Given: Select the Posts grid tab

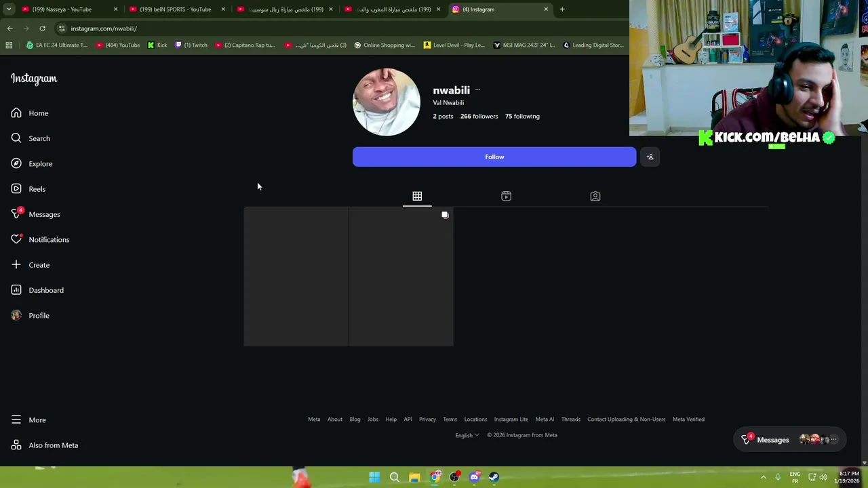Looking at the screenshot, I should 417,196.
